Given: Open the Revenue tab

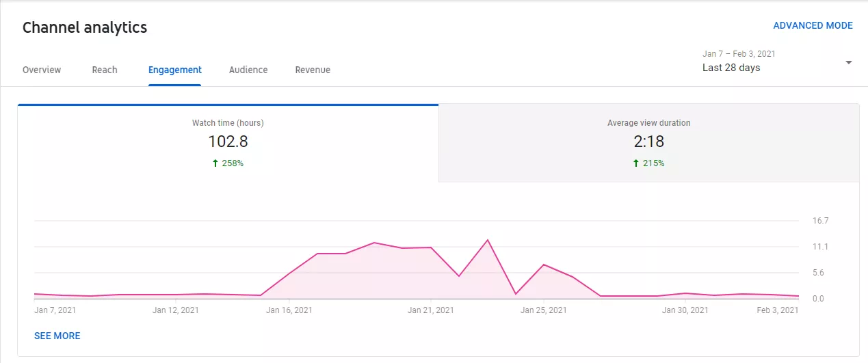Looking at the screenshot, I should point(313,70).
